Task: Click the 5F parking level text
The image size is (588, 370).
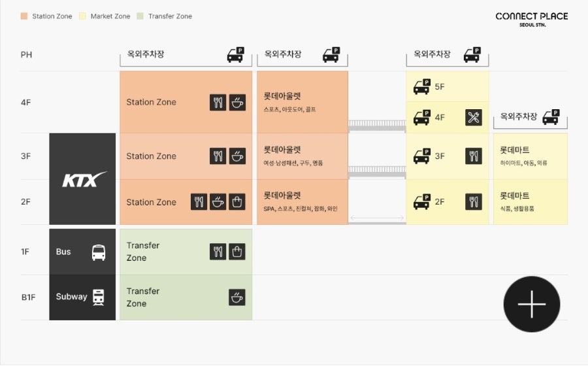Action: [440, 87]
